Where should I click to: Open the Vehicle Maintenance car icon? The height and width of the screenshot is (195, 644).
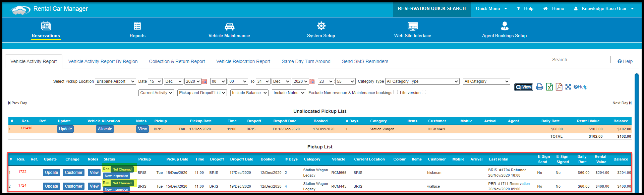coord(229,26)
